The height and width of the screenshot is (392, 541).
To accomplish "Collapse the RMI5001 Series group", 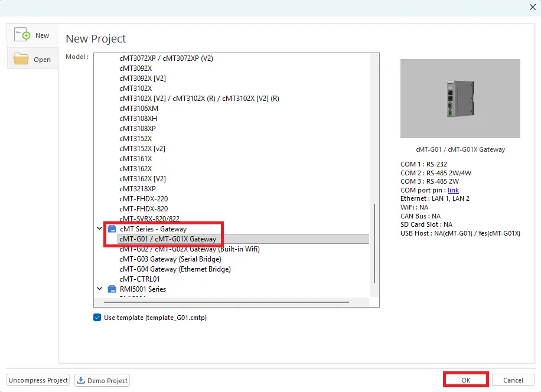I will [x=99, y=289].
